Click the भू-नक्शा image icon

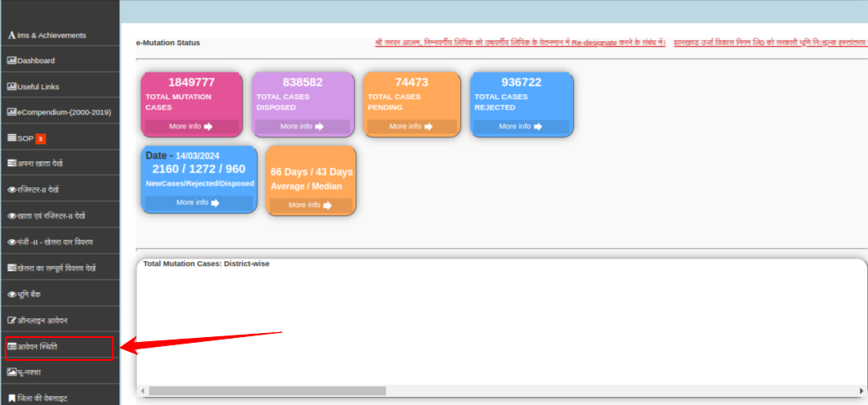click(11, 372)
